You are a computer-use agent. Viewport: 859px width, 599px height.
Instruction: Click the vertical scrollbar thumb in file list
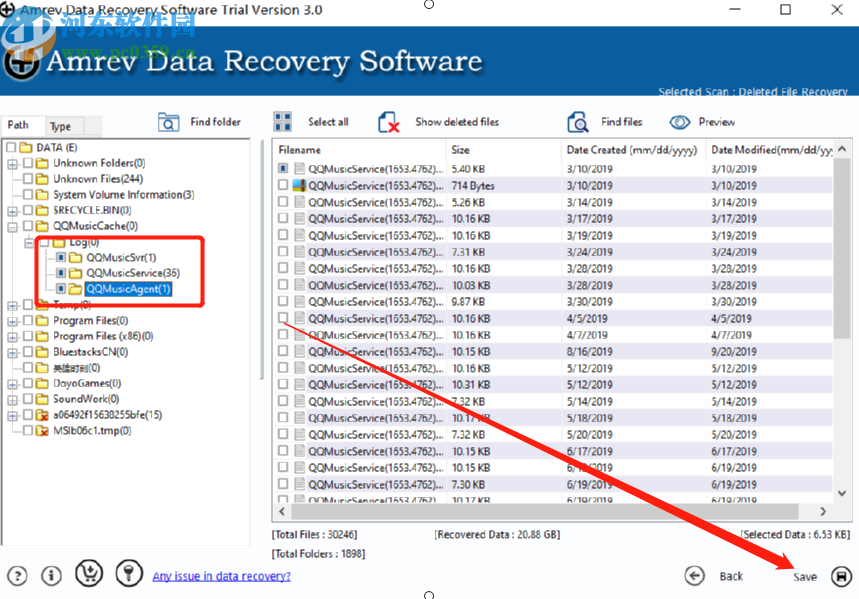[841, 248]
